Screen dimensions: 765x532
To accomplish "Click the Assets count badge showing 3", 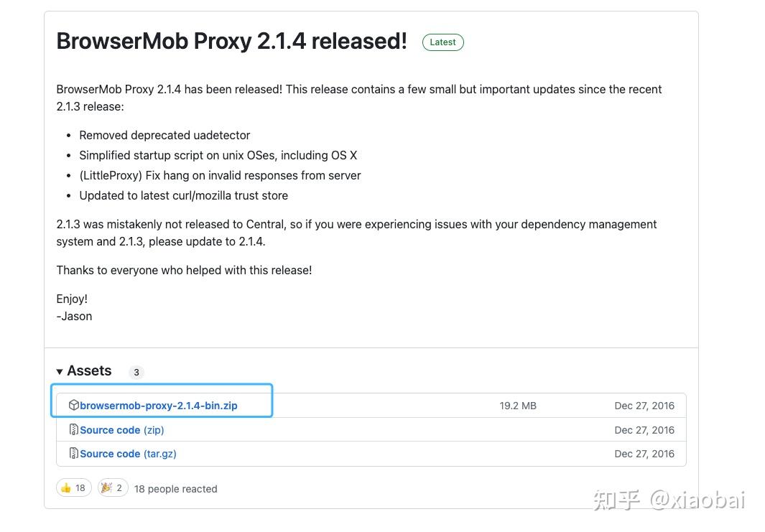I will click(136, 373).
